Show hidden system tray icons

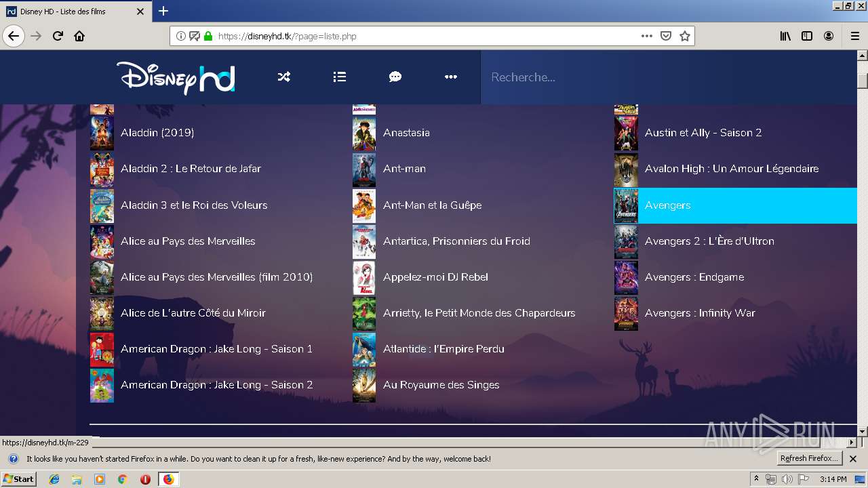(756, 479)
